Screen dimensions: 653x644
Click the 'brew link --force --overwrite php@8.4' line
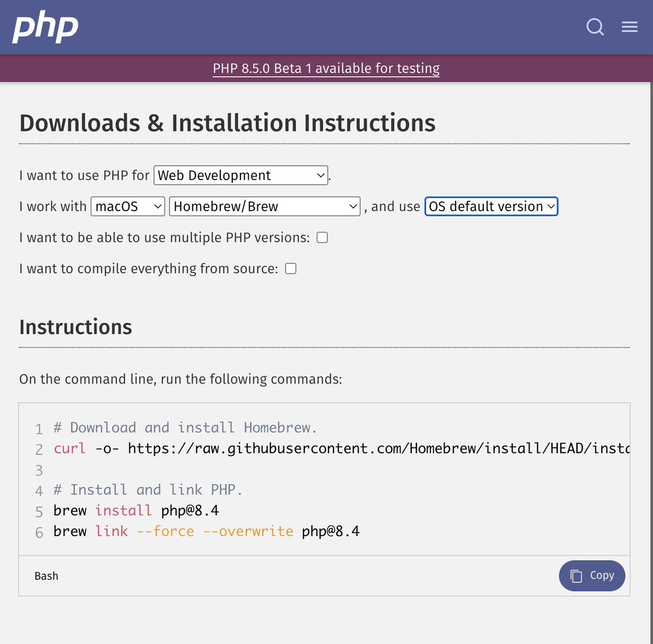207,531
